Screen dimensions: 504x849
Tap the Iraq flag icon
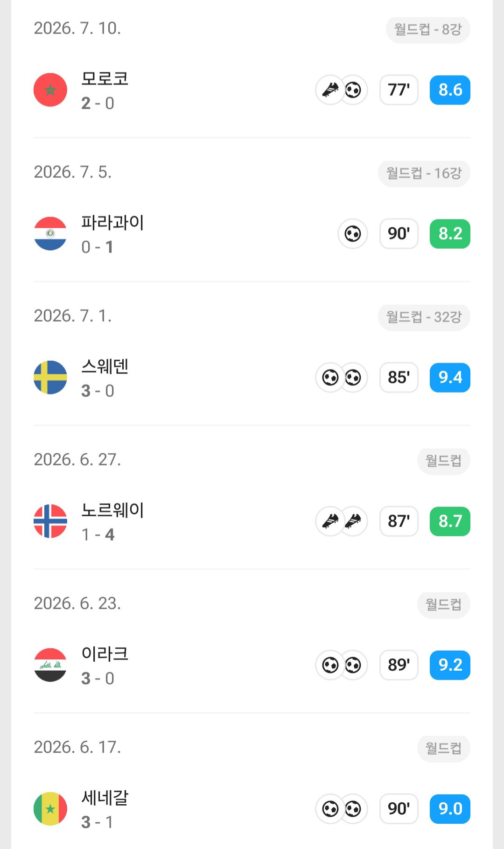coord(50,665)
